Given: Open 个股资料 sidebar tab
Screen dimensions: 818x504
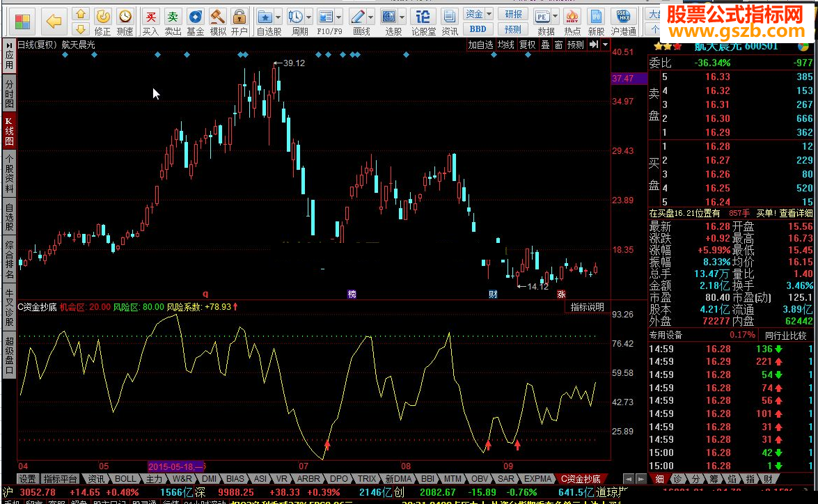Looking at the screenshot, I should (9, 174).
